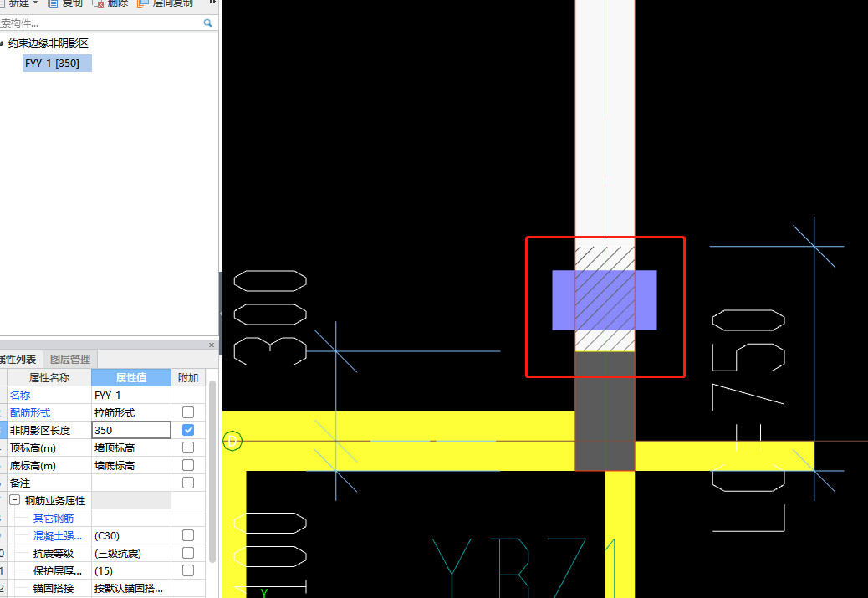This screenshot has height=598, width=868.
Task: Click the 删除 (delete) toolbar button
Action: point(110,3)
